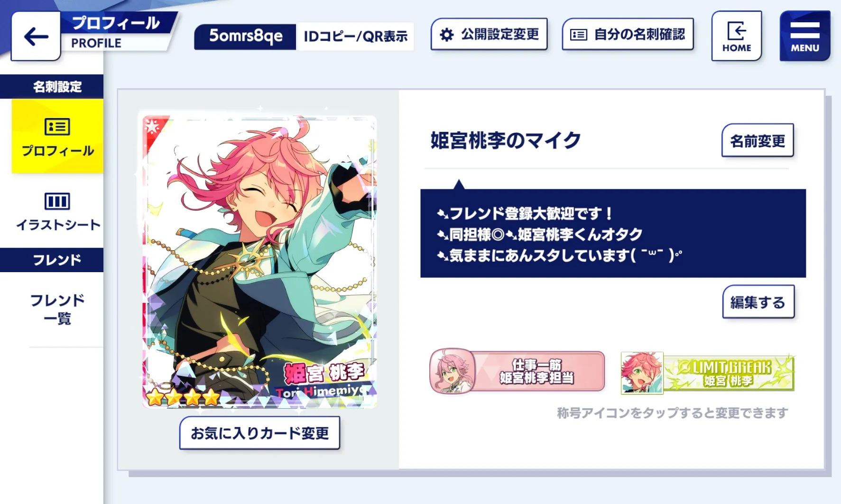Viewport: 841px width, 504px height.
Task: Tap the LIMIT BREAK 姫宮桃李 title badge
Action: point(707,373)
